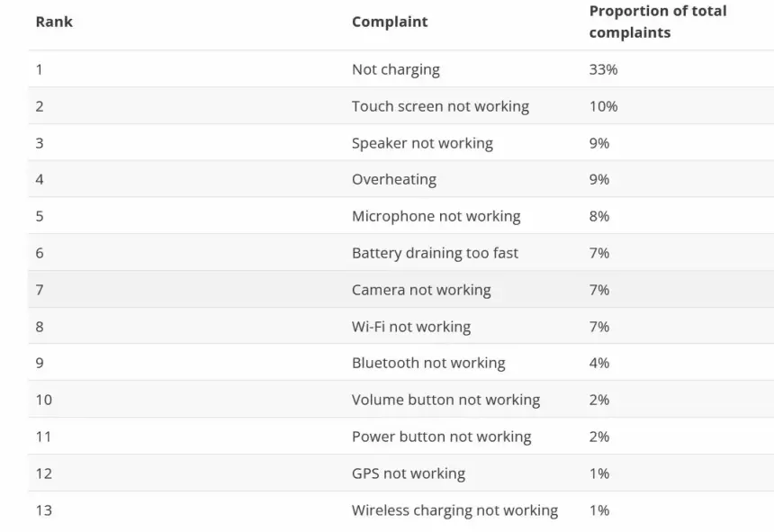Click the 33% proportion value
This screenshot has height=532, width=774.
click(x=603, y=69)
